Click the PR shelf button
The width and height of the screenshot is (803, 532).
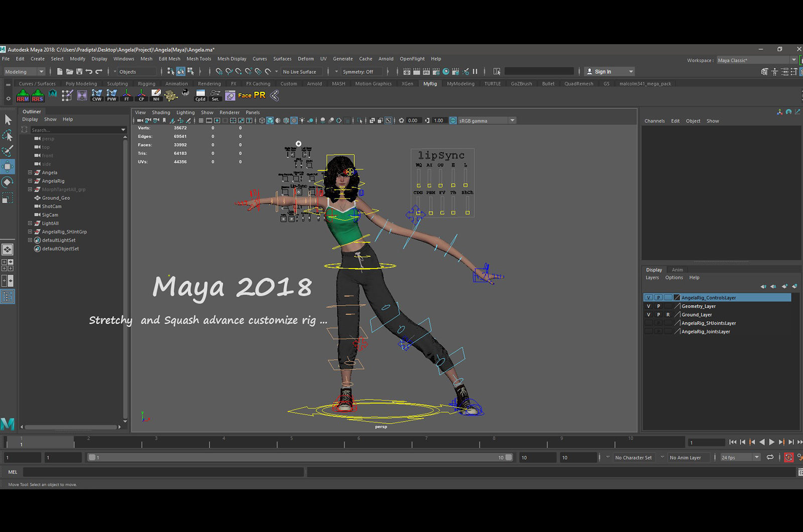pos(259,95)
